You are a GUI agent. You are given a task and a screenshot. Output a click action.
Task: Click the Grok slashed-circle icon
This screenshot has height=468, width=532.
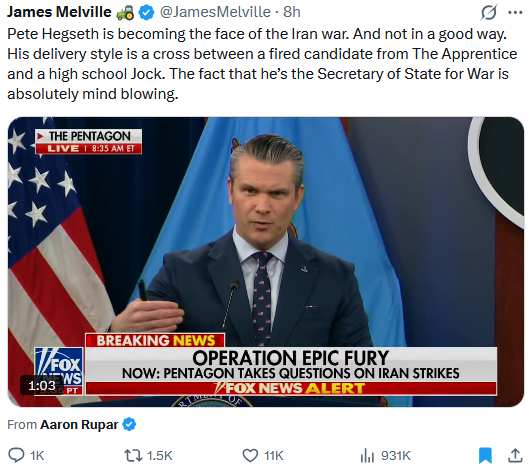click(x=489, y=13)
